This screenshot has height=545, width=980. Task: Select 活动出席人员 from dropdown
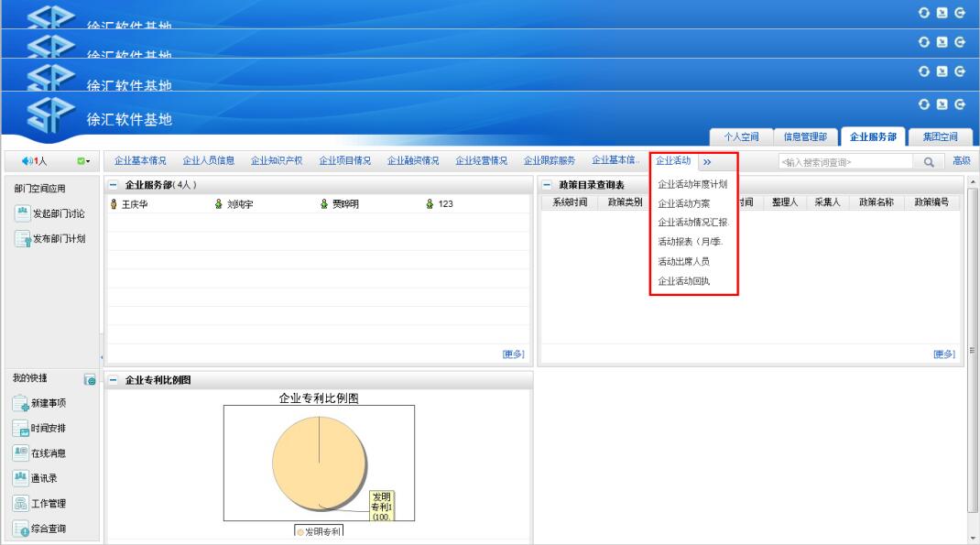click(x=684, y=262)
